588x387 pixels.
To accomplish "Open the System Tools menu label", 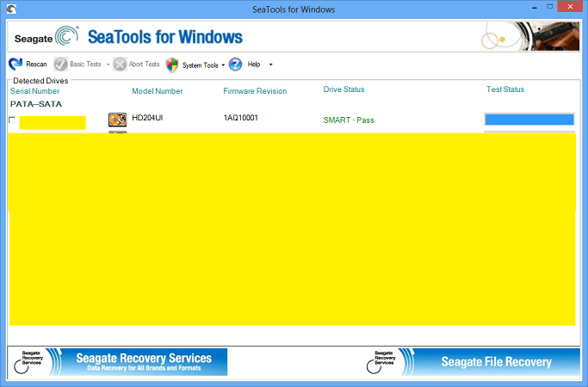I will point(201,65).
